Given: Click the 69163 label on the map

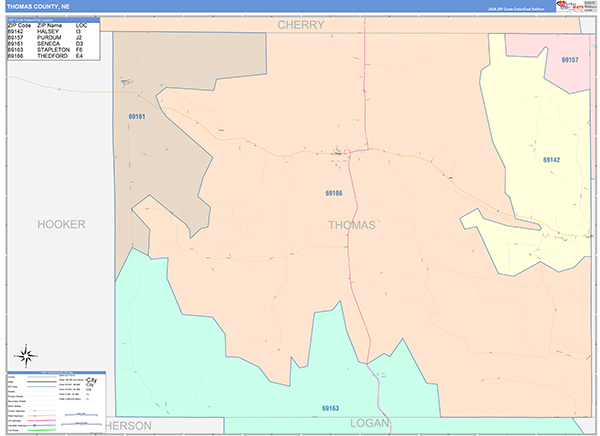Looking at the screenshot, I should (330, 408).
